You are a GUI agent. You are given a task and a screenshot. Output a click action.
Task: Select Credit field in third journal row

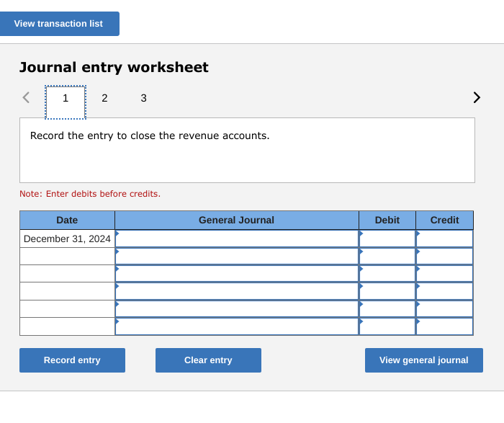tap(444, 274)
